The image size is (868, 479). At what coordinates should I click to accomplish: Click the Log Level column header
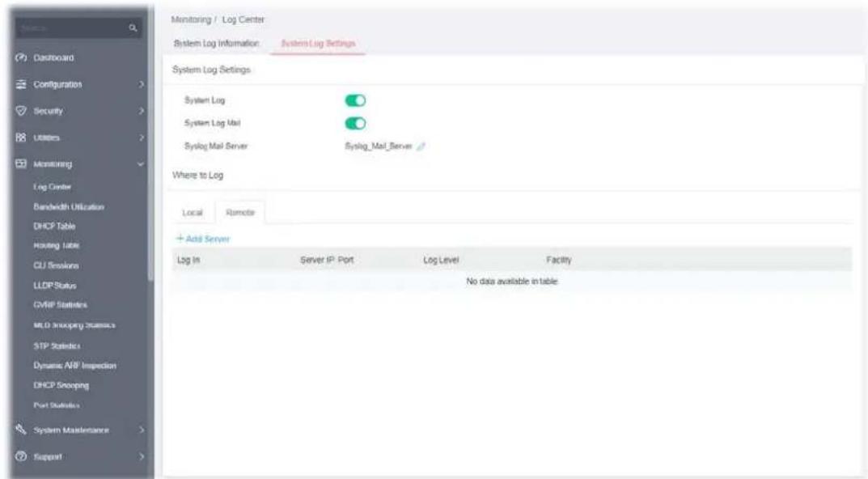(441, 260)
